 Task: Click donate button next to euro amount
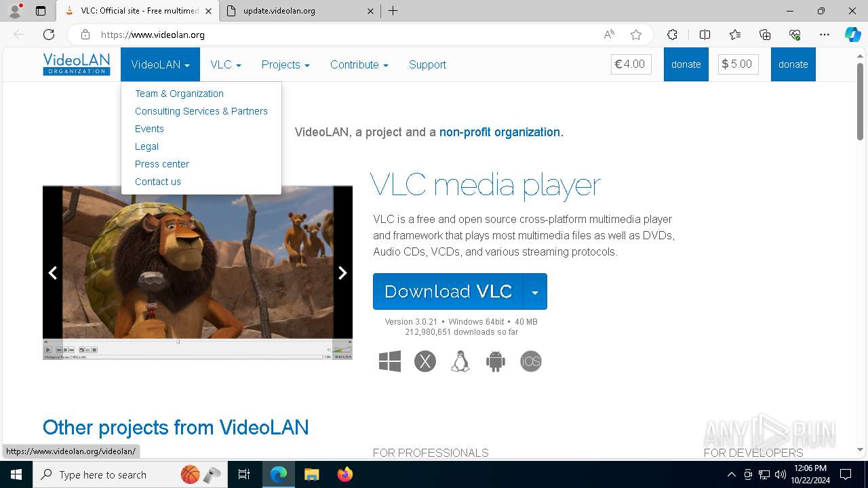coord(686,64)
